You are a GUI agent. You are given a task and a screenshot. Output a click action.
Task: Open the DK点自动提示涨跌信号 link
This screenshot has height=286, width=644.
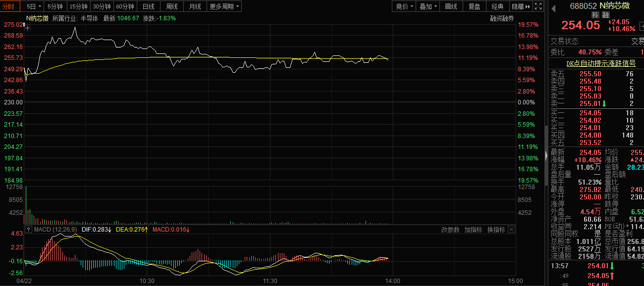[601, 63]
